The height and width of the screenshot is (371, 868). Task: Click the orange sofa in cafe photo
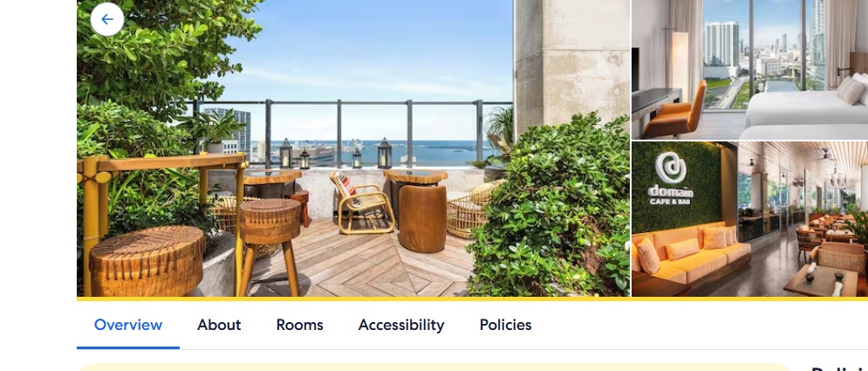[692, 254]
